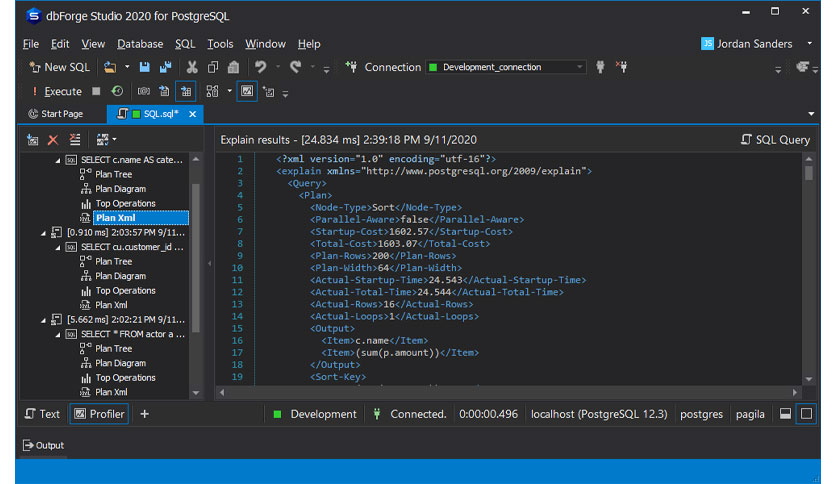Viewport: 836px width, 484px height.
Task: Open the Window menu
Action: coord(265,44)
